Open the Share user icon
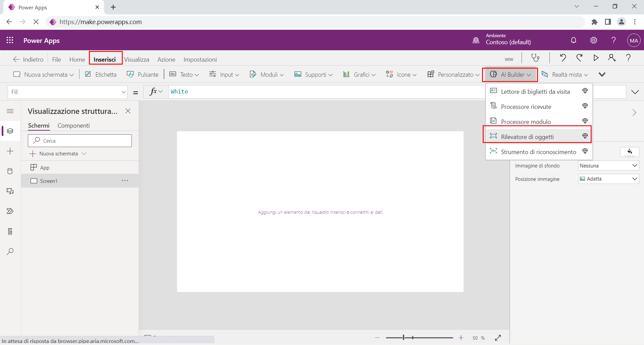Screen dimensions: 644x345 [x=612, y=58]
